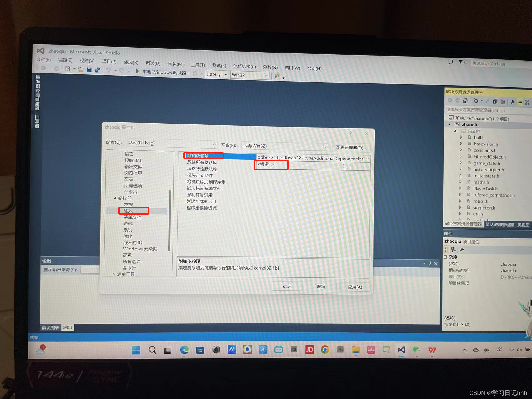This screenshot has width=532, height=399.
Task: Click the Preview Selected Items icon
Action: pyautogui.click(x=520, y=102)
